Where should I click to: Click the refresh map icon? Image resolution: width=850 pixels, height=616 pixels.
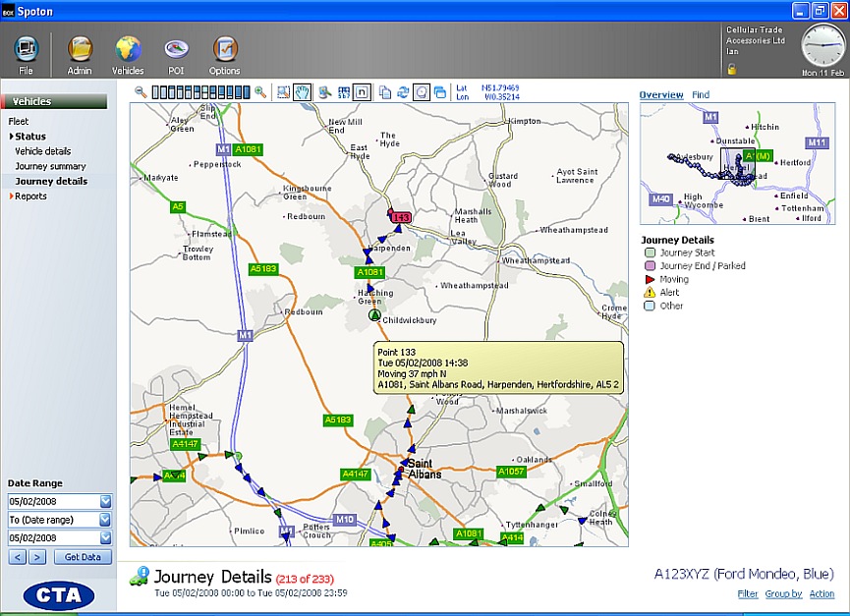[402, 91]
